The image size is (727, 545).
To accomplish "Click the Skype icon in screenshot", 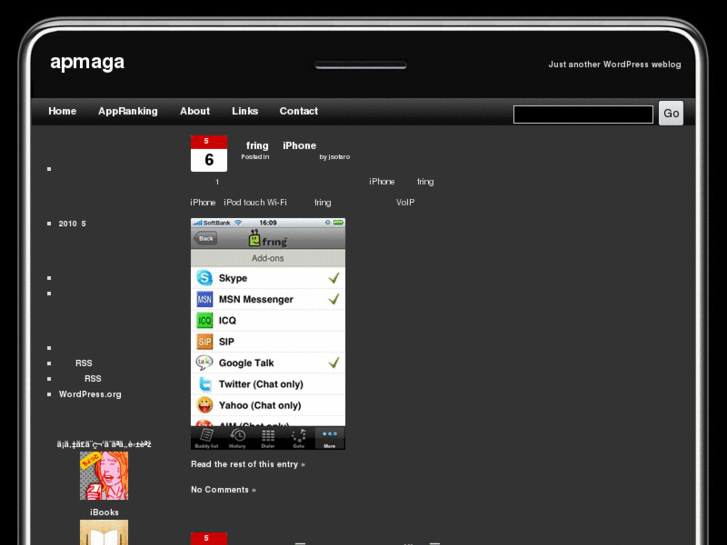I will 204,278.
